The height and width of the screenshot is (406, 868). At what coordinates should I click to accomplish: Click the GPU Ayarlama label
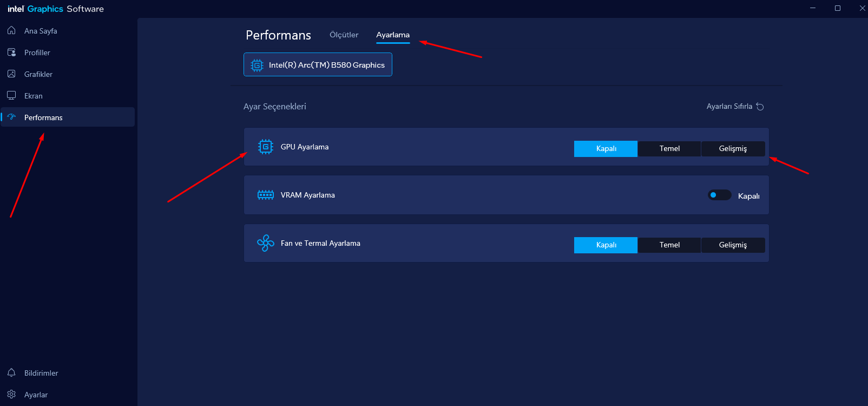(x=305, y=147)
